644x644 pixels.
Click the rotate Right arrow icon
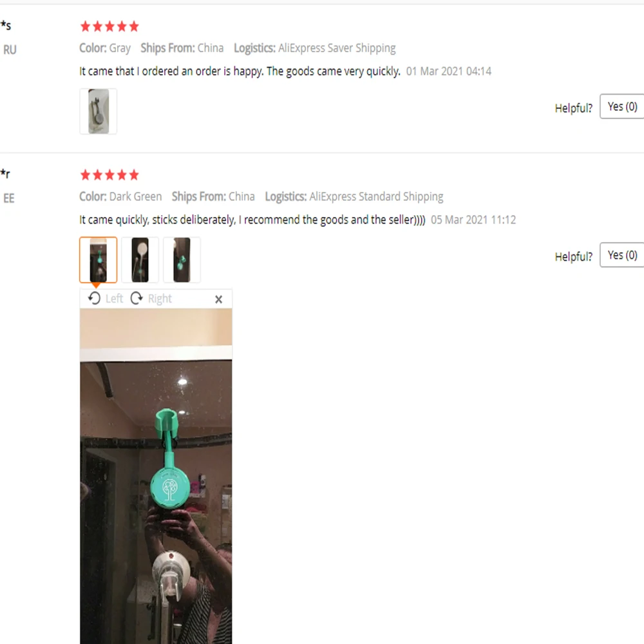pos(137,298)
